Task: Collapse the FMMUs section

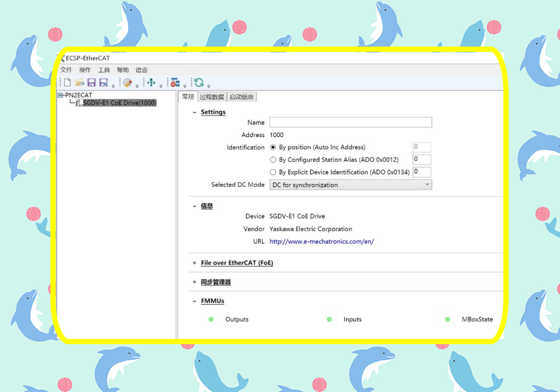Action: [x=194, y=301]
